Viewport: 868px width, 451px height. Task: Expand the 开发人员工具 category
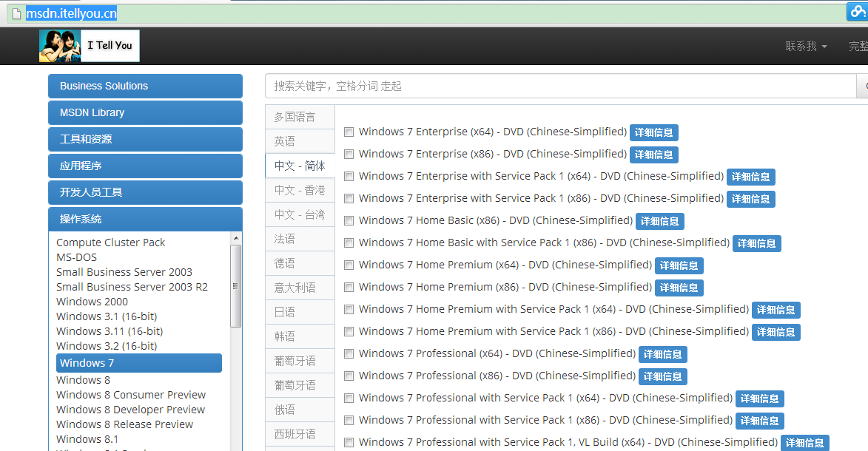[x=145, y=192]
